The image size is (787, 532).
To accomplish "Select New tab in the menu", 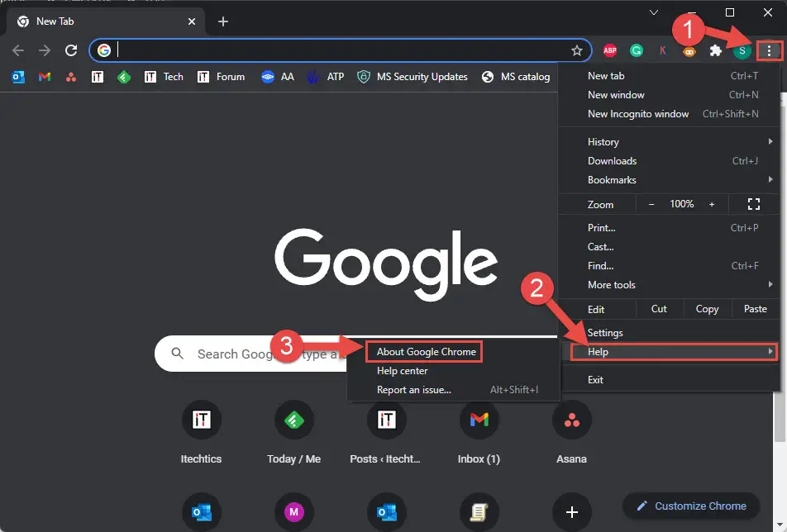I will pos(670,76).
